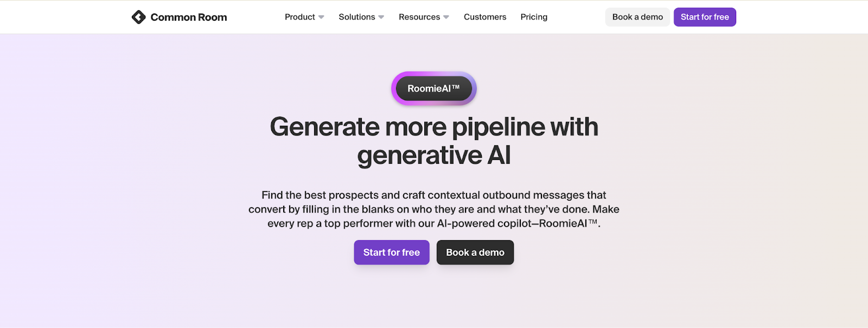Open the Solutions navigation menu label
This screenshot has width=868, height=328.
[x=356, y=17]
